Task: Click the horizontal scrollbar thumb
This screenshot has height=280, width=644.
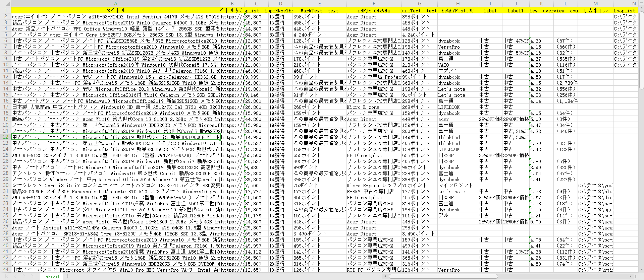Action: [x=443, y=276]
